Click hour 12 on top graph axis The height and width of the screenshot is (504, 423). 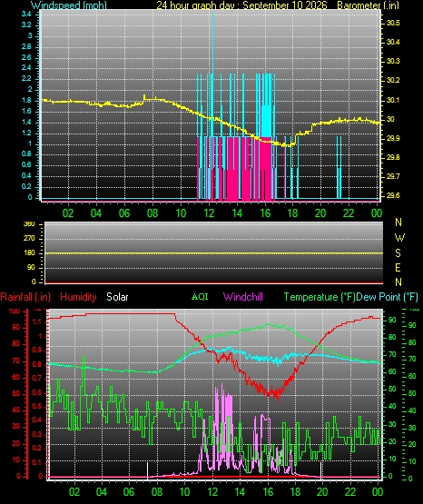pos(209,213)
